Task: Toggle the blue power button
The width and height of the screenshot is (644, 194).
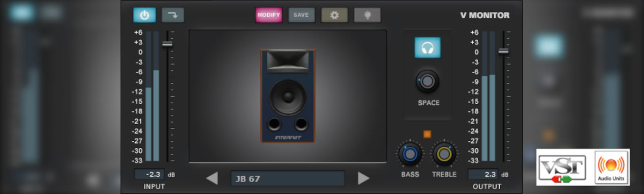Action: 145,15
